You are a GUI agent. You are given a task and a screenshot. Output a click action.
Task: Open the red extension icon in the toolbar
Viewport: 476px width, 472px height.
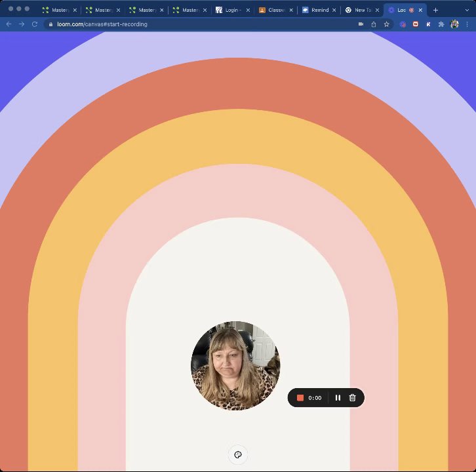click(416, 24)
